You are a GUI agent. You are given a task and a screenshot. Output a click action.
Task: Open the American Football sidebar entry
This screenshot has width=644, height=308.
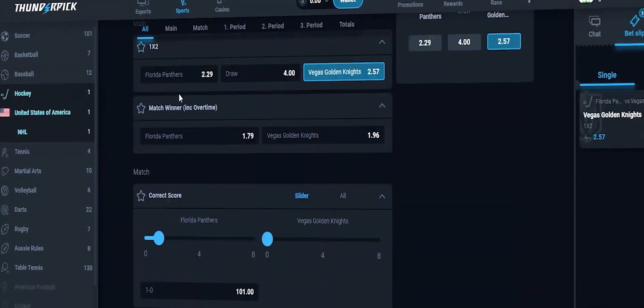pos(35,287)
